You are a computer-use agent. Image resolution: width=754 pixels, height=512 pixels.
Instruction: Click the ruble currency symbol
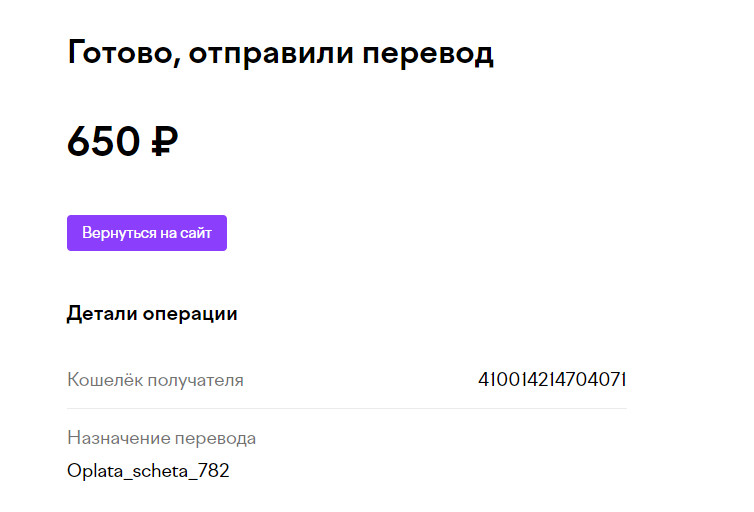164,141
